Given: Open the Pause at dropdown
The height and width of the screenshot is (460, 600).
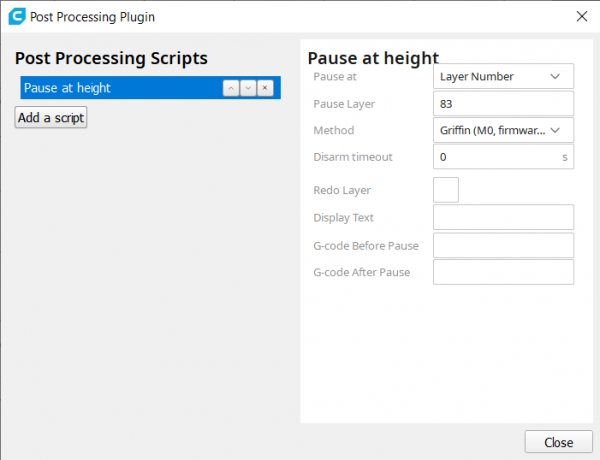Looking at the screenshot, I should tap(503, 77).
